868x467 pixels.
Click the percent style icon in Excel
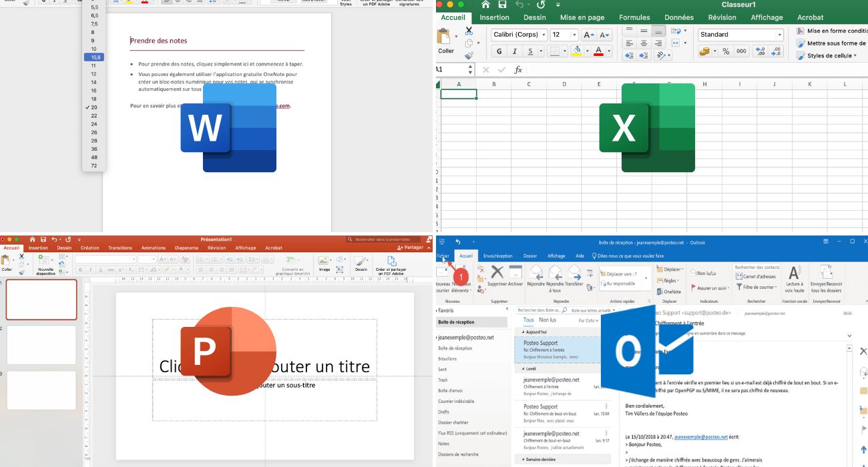(726, 51)
